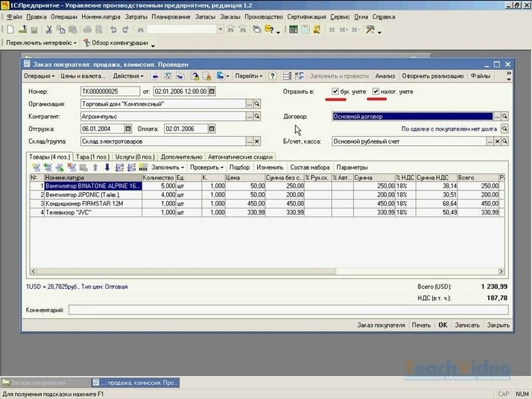Screen dimensions: 532x399
Task: Toggle the 'бух. учете' checkbox
Action: point(336,92)
